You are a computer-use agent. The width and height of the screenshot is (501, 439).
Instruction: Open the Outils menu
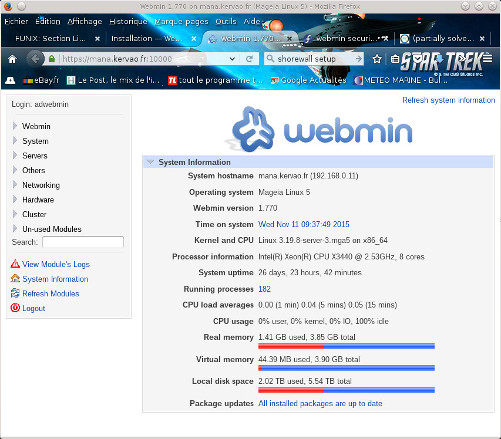point(226,21)
